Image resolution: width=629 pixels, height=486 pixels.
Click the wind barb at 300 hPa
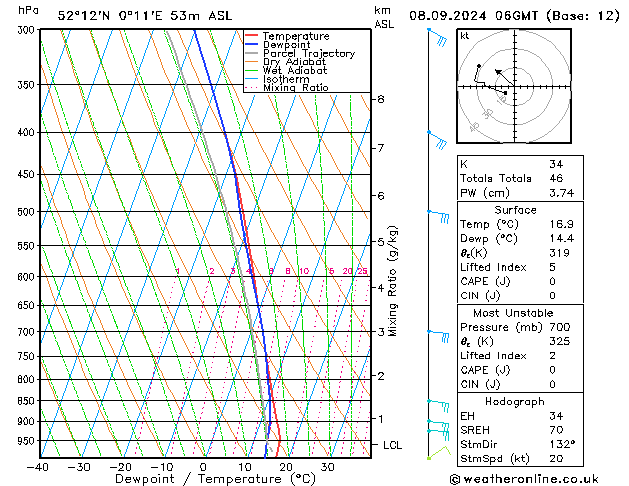point(438,36)
